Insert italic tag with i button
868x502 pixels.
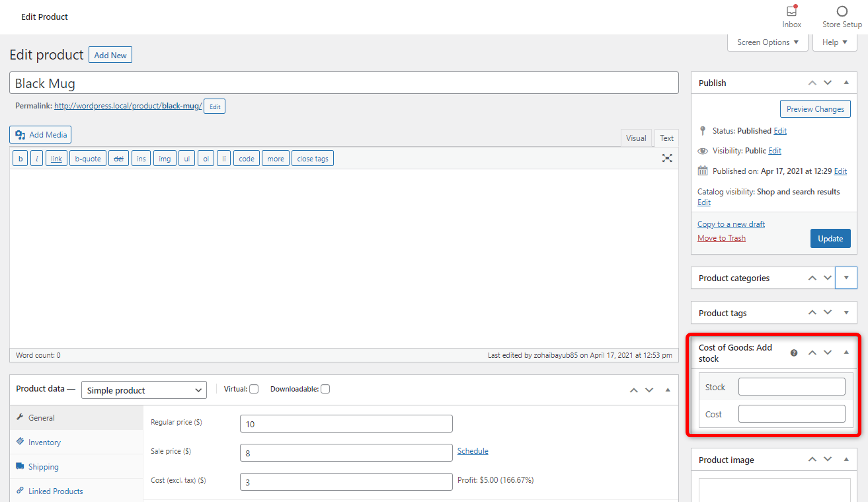pyautogui.click(x=36, y=159)
